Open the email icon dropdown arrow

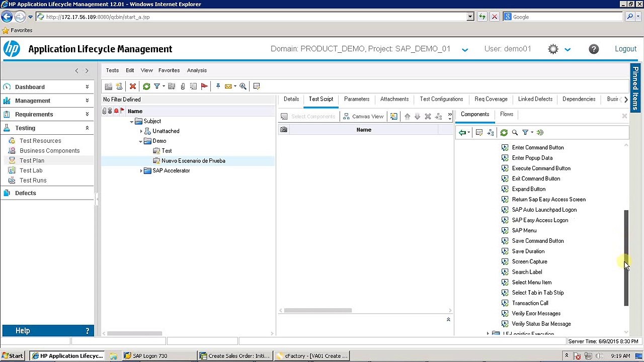tap(235, 86)
